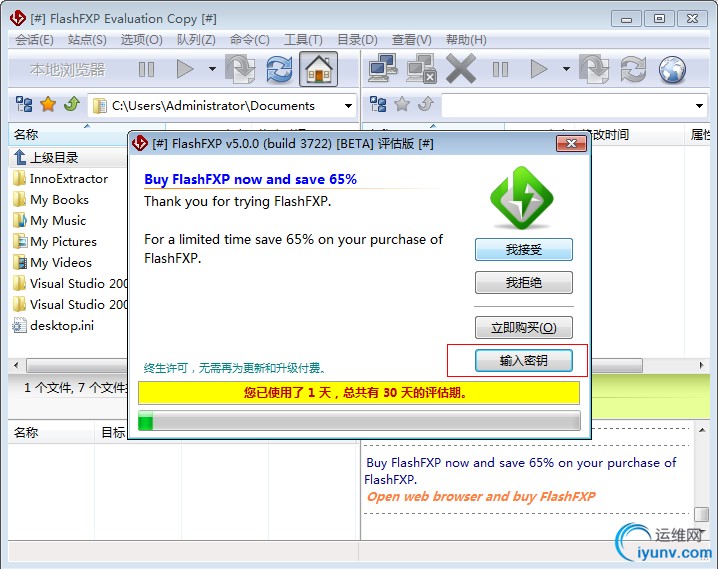
Task: Click the connect computers icon
Action: 382,69
